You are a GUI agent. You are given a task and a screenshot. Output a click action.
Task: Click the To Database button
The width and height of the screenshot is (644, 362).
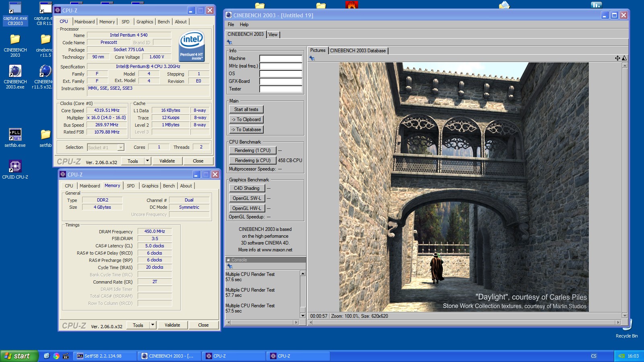(246, 130)
